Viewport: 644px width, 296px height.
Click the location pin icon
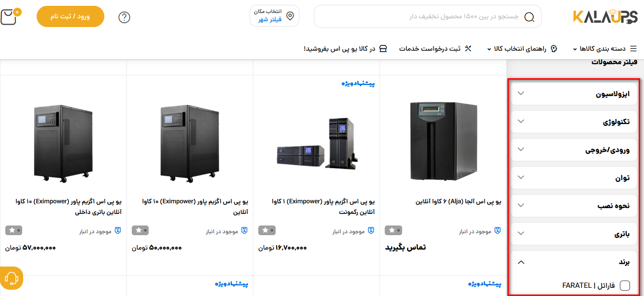(x=290, y=16)
